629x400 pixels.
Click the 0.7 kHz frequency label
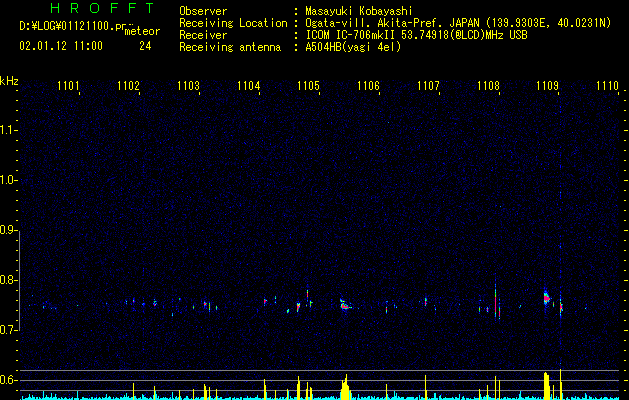pyautogui.click(x=8, y=330)
